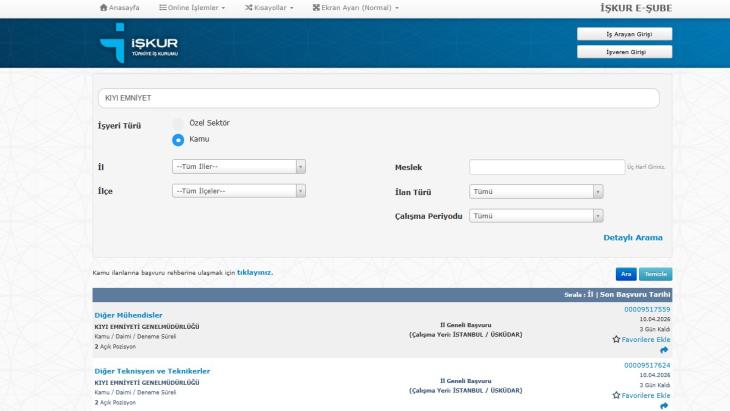Image resolution: width=730 pixels, height=411 pixels.
Task: Click the list icon beside Online İşlemler
Action: click(163, 8)
